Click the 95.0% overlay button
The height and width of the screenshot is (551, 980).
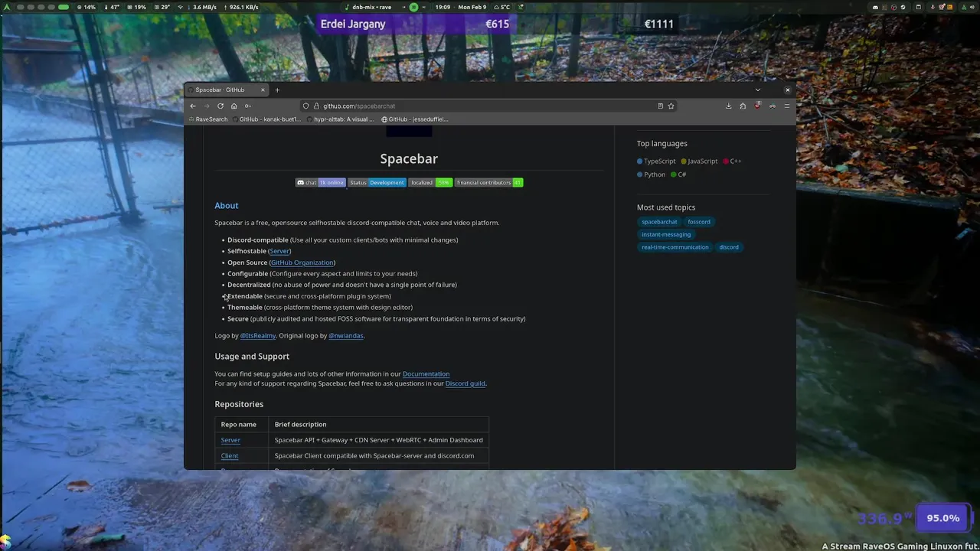(942, 518)
